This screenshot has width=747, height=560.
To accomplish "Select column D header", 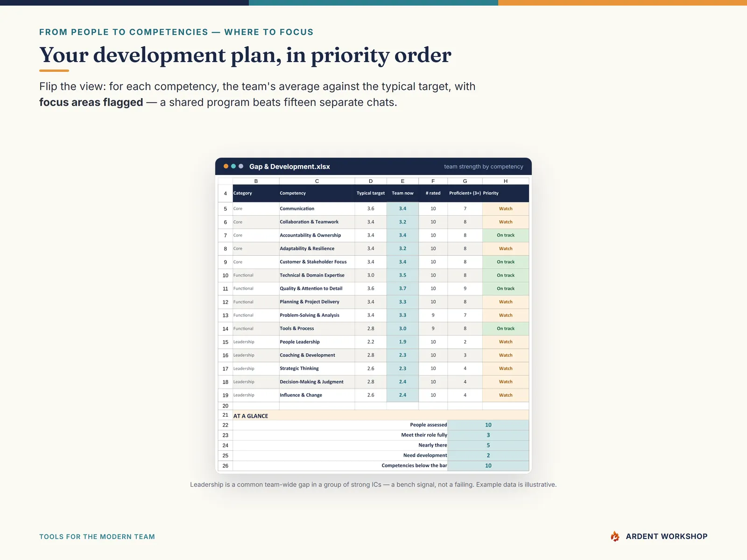I will (371, 181).
